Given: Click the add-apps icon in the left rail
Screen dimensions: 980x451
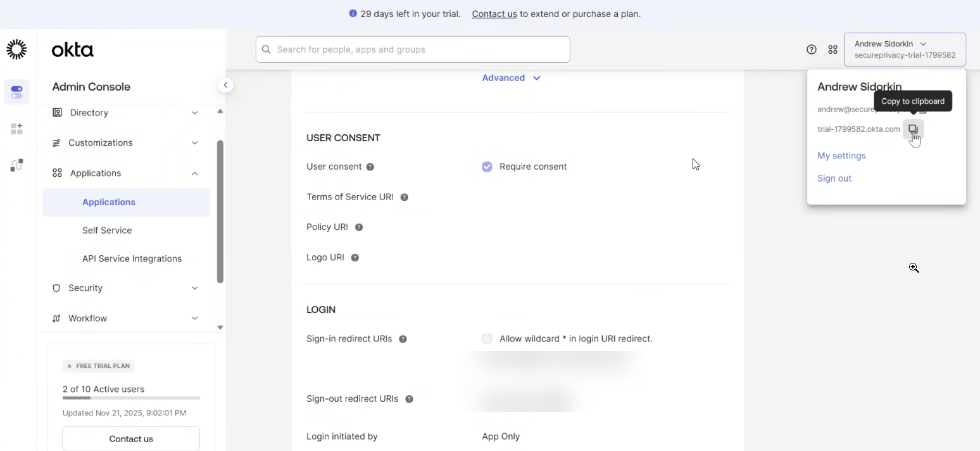Looking at the screenshot, I should point(16,129).
